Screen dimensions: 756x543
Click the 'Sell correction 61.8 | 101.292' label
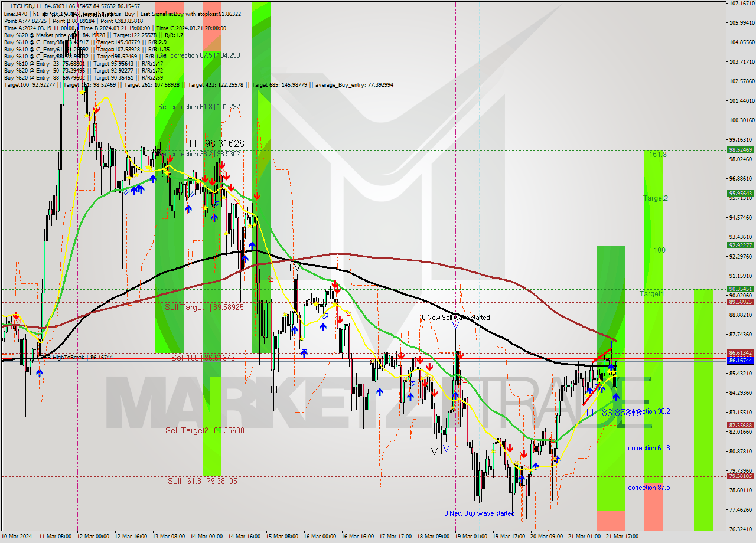pyautogui.click(x=199, y=107)
